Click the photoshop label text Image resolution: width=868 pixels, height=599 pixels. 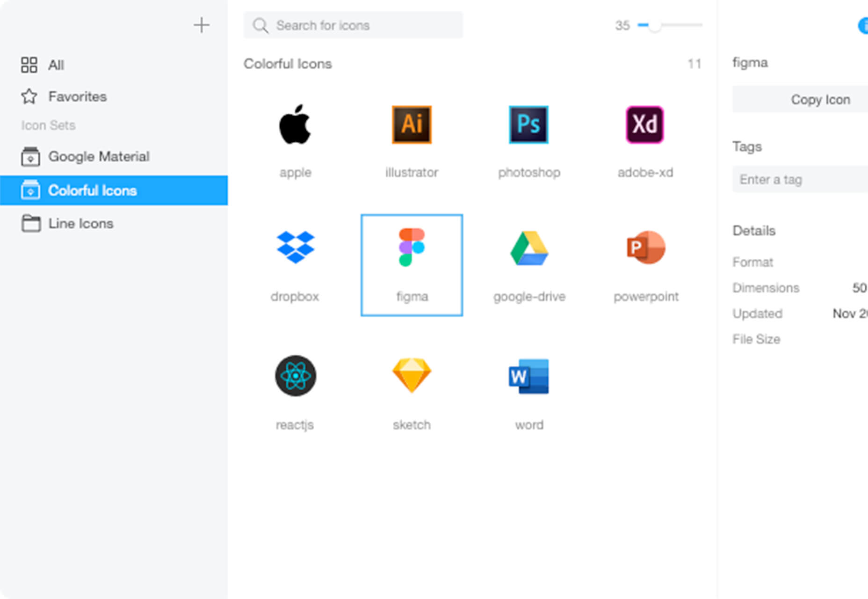(529, 173)
